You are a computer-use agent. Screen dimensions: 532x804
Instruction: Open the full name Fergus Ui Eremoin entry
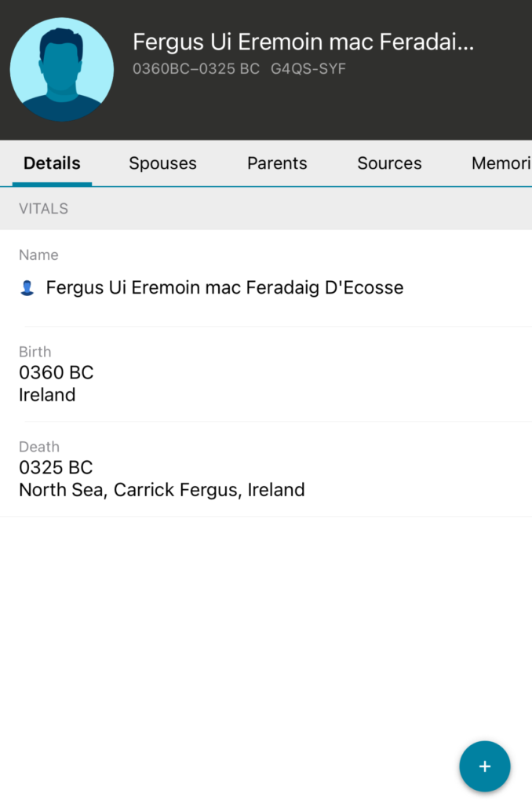tap(224, 288)
